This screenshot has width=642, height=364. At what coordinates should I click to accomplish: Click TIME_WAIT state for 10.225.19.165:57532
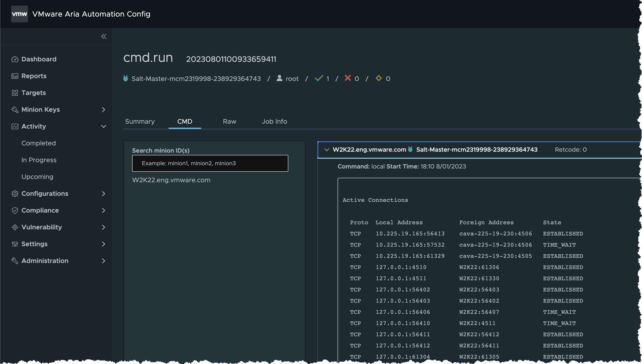(559, 245)
